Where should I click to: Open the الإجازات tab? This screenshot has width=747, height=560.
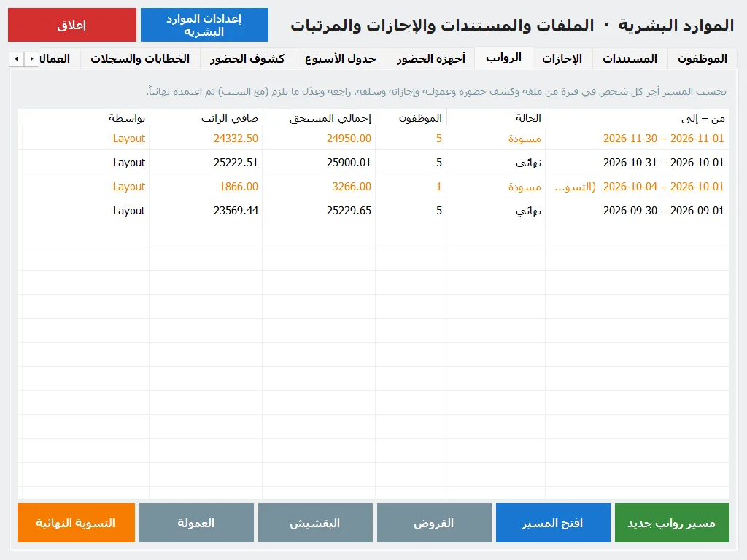562,58
